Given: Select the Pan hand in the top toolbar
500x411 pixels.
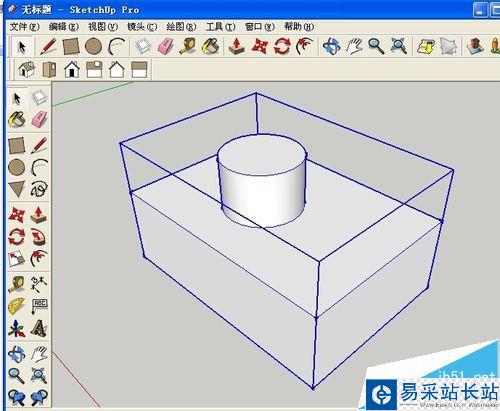Looking at the screenshot, I should [354, 46].
